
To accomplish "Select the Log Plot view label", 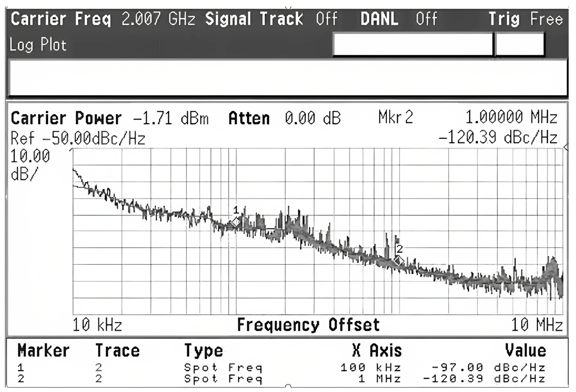I will [x=38, y=45].
